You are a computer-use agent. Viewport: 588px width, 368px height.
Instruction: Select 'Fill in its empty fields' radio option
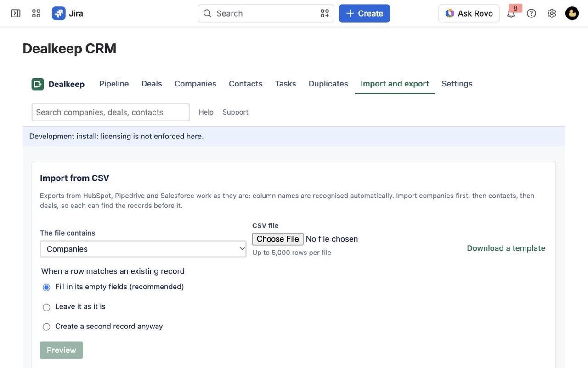point(46,287)
